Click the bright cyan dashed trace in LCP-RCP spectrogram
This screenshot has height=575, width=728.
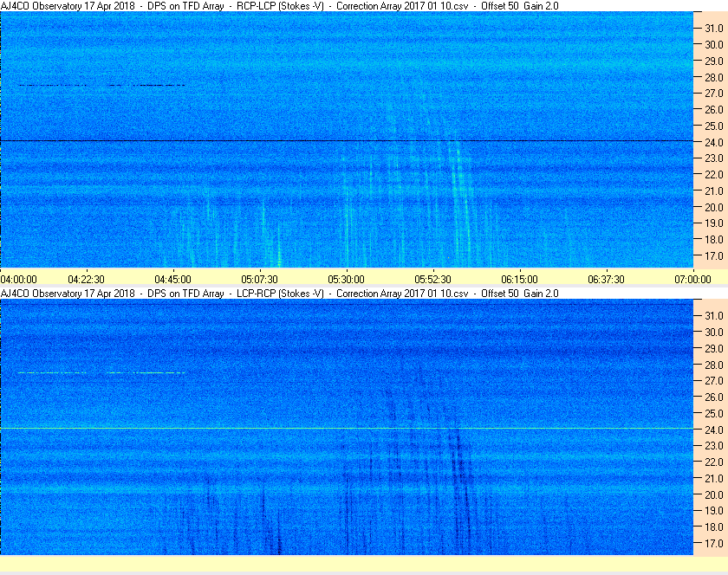point(101,372)
